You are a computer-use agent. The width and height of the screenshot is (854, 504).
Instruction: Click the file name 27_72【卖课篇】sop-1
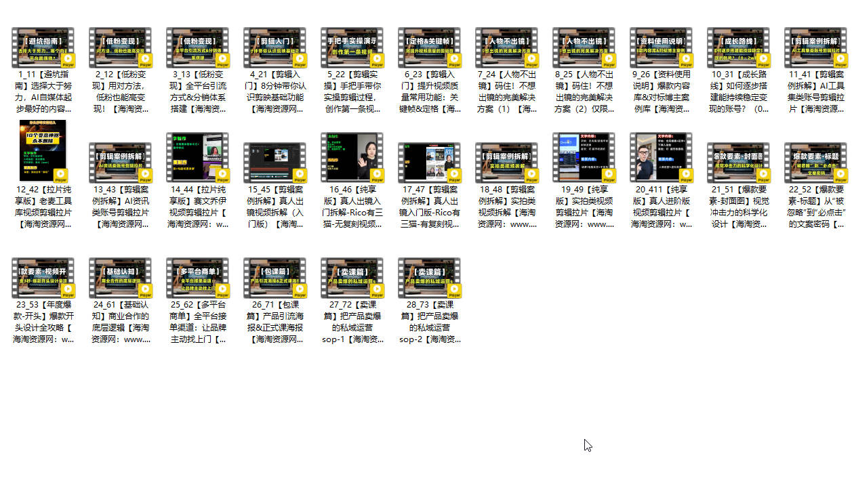coord(352,322)
